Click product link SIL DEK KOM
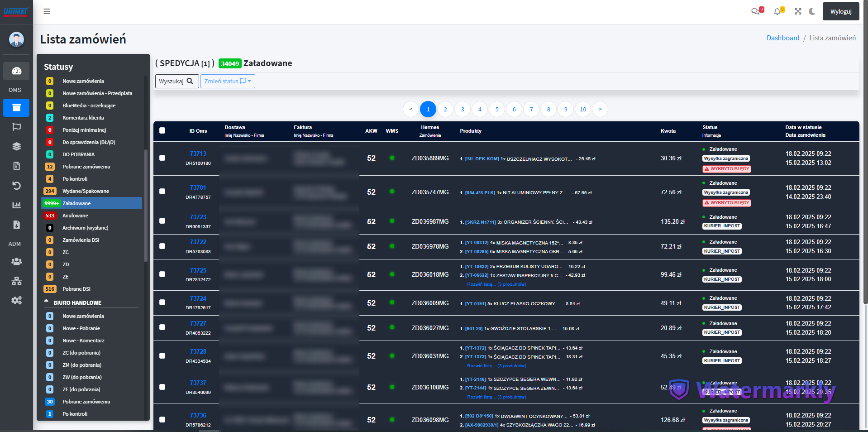 click(482, 159)
